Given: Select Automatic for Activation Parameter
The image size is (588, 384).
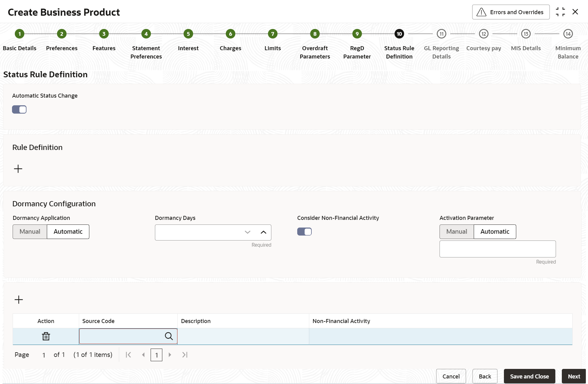Looking at the screenshot, I should [495, 232].
